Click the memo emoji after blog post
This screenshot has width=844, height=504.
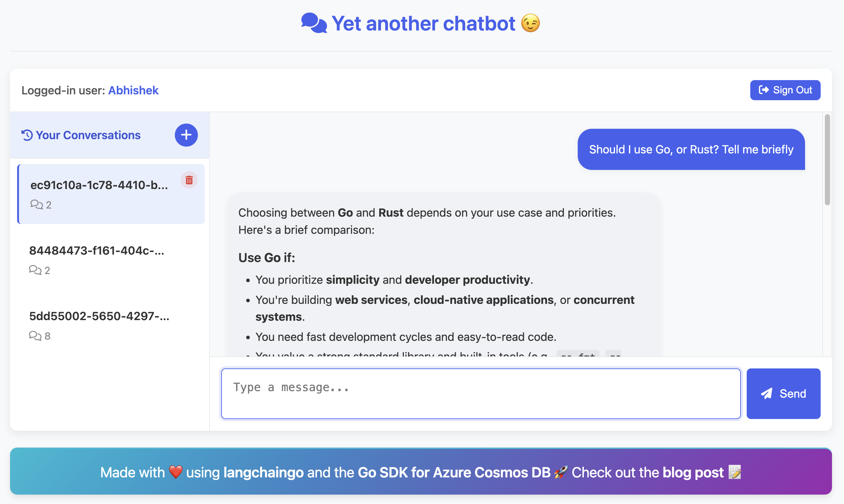point(735,472)
